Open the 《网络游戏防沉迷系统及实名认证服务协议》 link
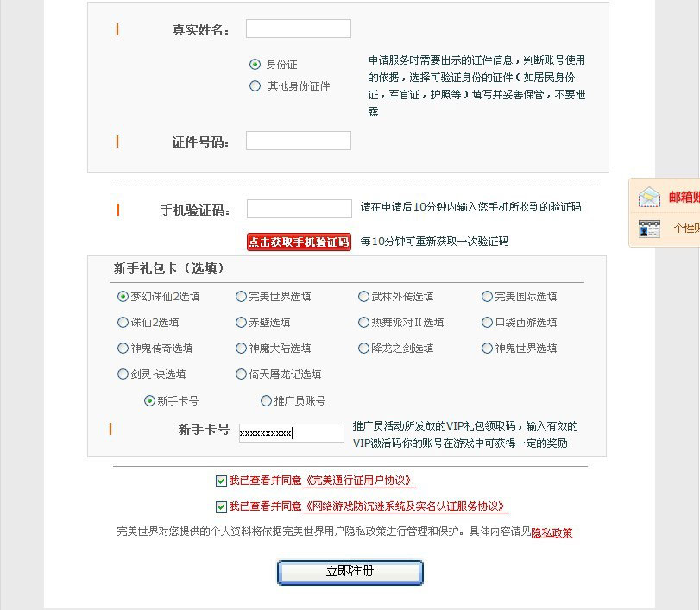 coord(405,506)
